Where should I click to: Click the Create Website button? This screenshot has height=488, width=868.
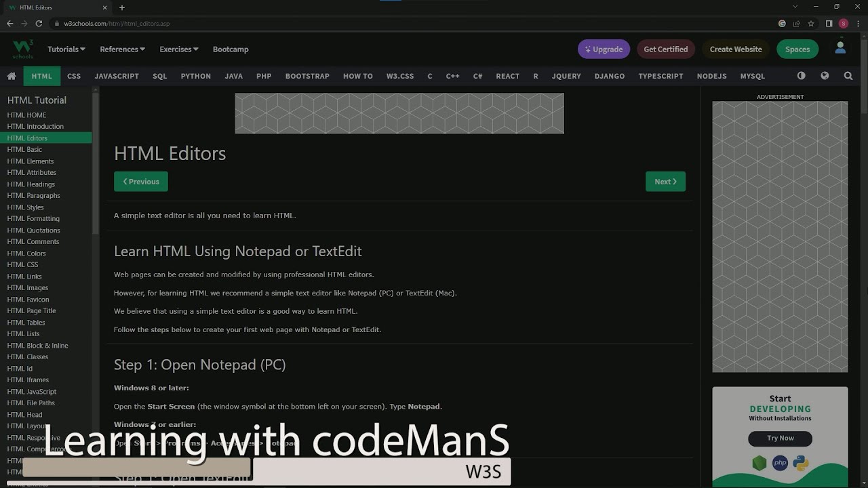click(x=736, y=49)
